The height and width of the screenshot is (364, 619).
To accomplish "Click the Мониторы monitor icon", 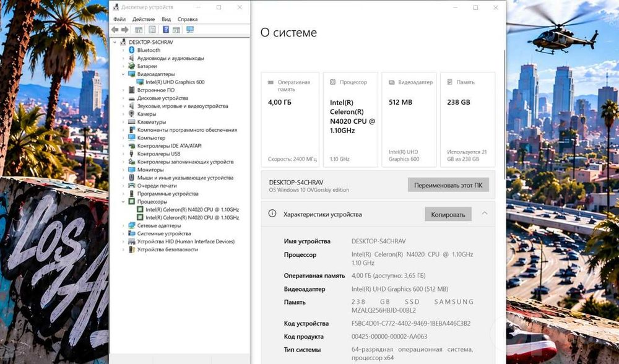I will tap(132, 170).
